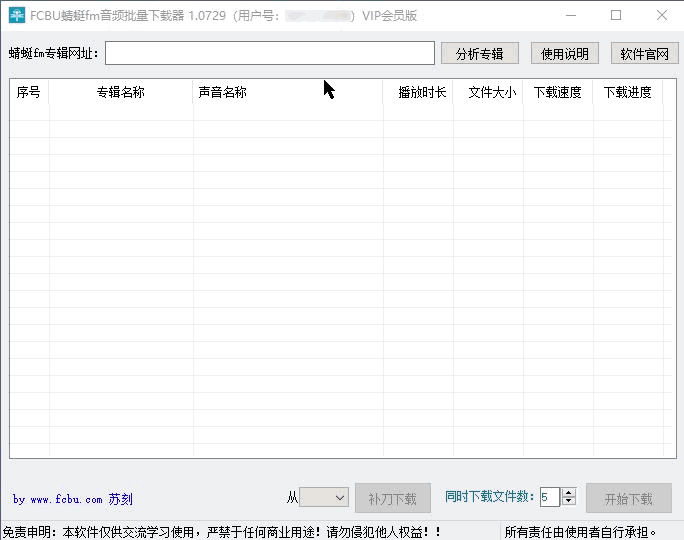
Task: Click the 同时下载文件数 label
Action: [490, 496]
